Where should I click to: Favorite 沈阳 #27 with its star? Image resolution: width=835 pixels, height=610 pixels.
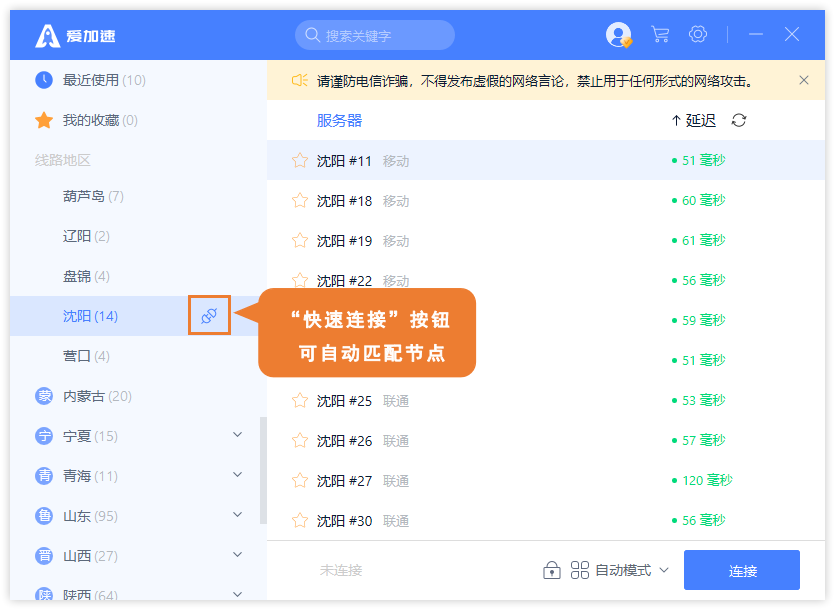[300, 480]
